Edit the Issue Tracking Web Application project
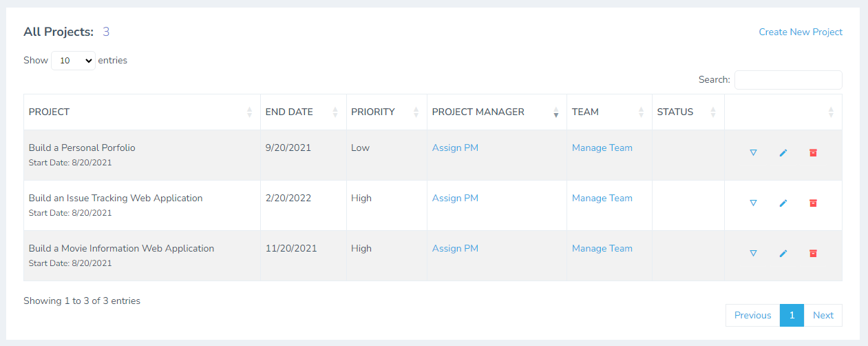This screenshot has height=346, width=868. [x=783, y=203]
